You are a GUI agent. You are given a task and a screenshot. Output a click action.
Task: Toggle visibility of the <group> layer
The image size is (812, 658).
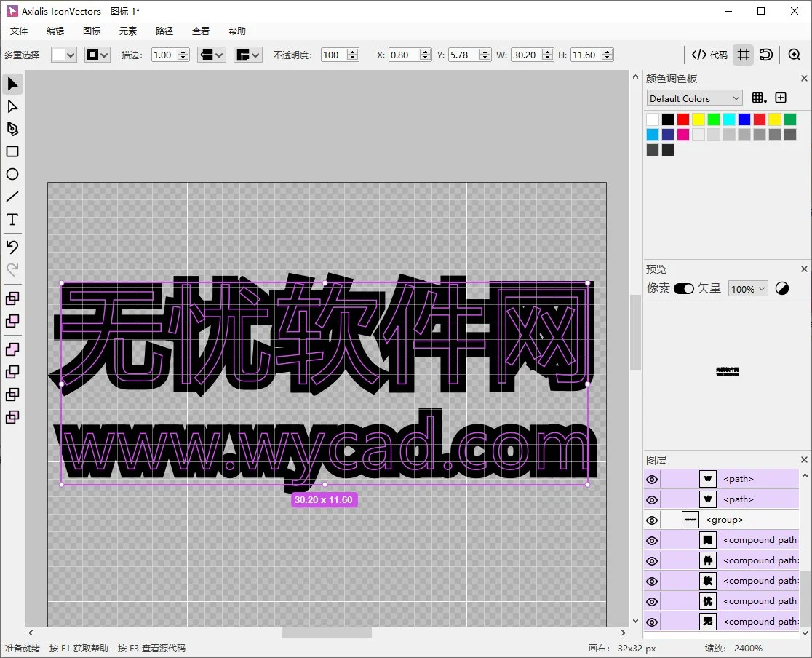point(652,519)
